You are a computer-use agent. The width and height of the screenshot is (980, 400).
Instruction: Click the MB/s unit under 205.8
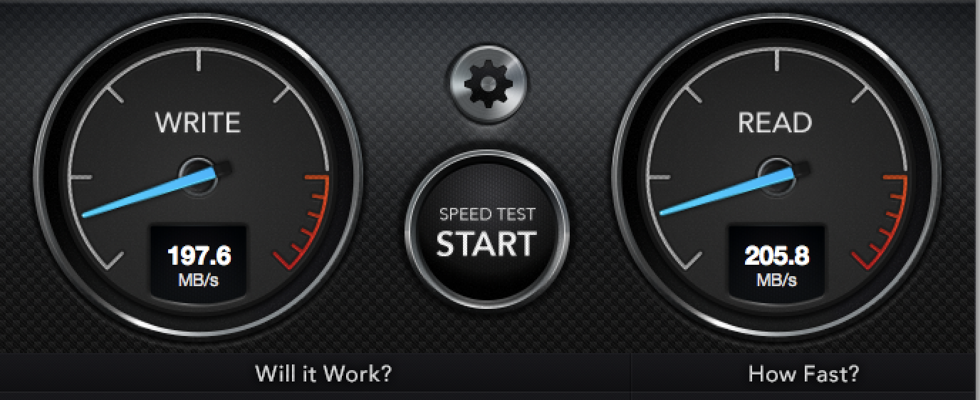(x=776, y=280)
